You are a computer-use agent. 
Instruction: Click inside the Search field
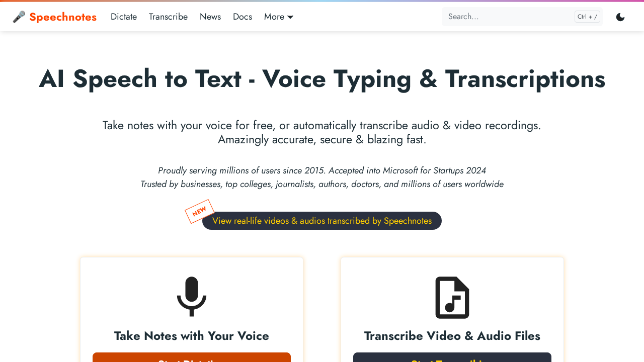pos(503,16)
